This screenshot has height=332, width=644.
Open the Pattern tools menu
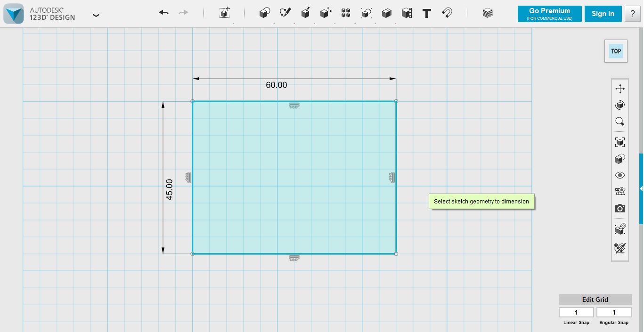tap(346, 13)
